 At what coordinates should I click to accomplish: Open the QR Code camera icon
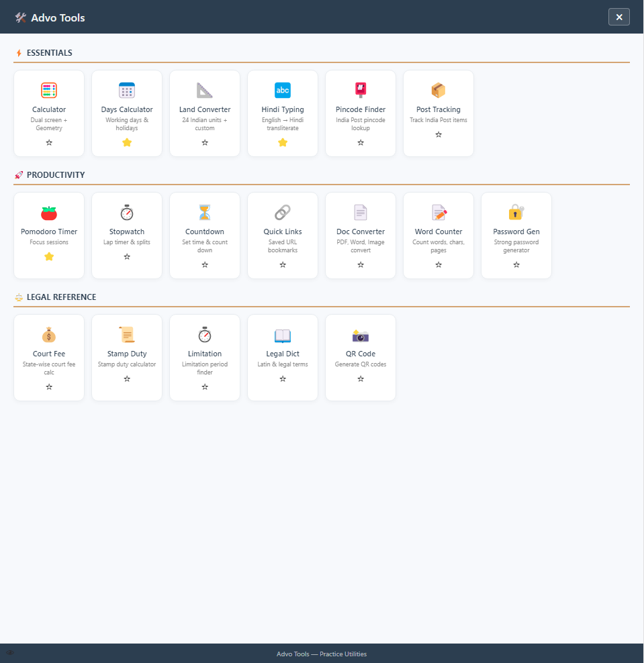(x=361, y=335)
